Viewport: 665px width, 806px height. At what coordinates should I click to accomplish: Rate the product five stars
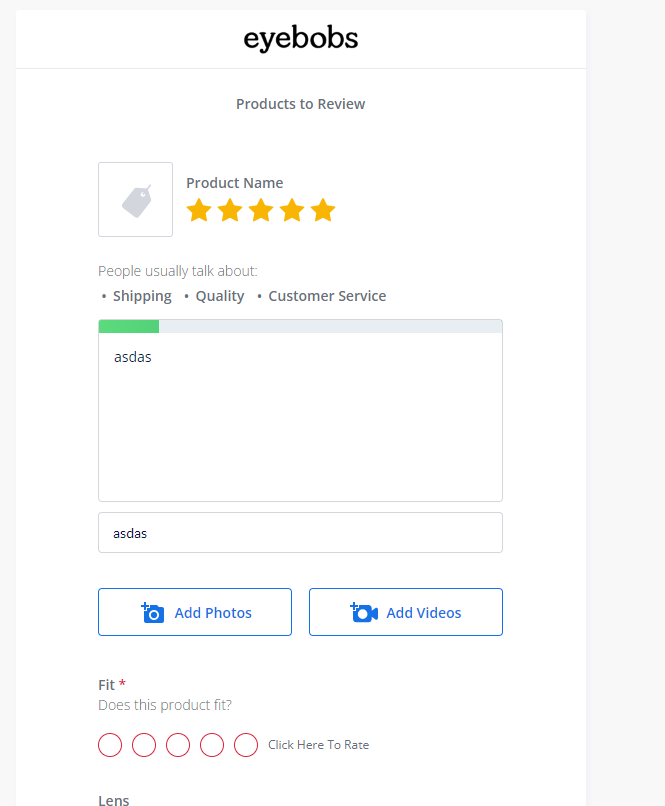[323, 210]
